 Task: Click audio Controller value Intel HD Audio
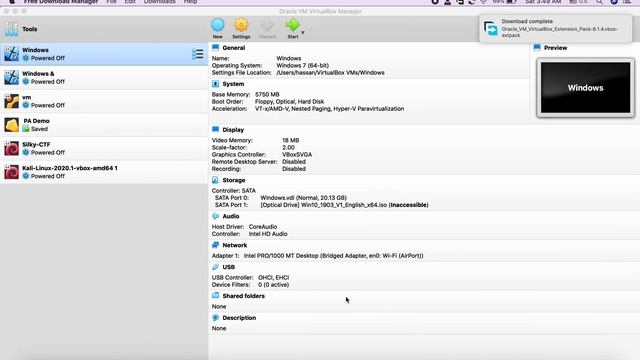click(x=268, y=234)
